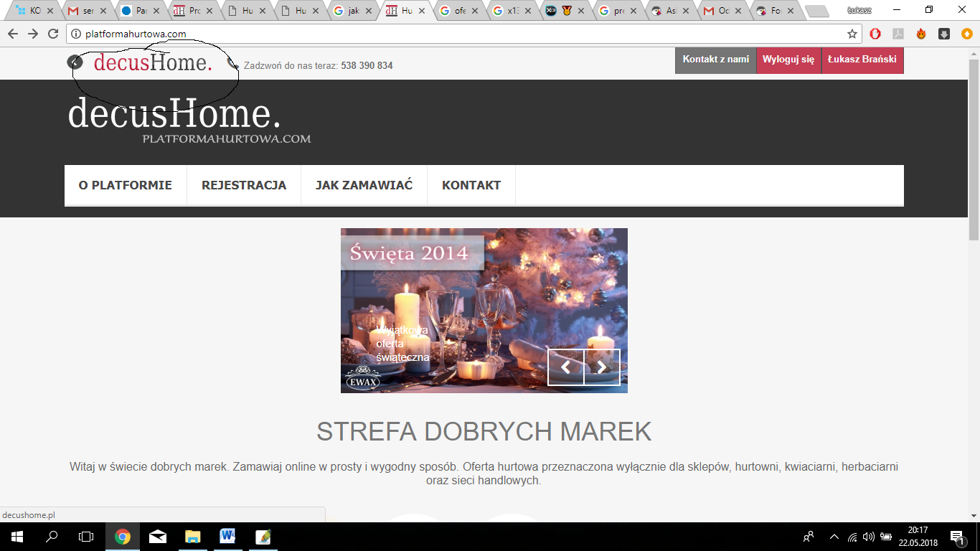This screenshot has width=980, height=551.
Task: Select Chrome in the taskbar
Action: pyautogui.click(x=123, y=536)
